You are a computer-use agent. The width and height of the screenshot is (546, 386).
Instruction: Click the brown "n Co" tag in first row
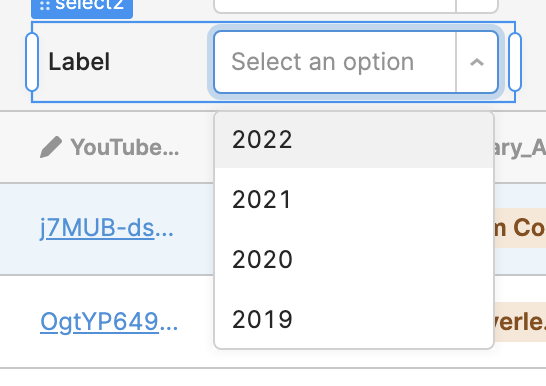520,228
